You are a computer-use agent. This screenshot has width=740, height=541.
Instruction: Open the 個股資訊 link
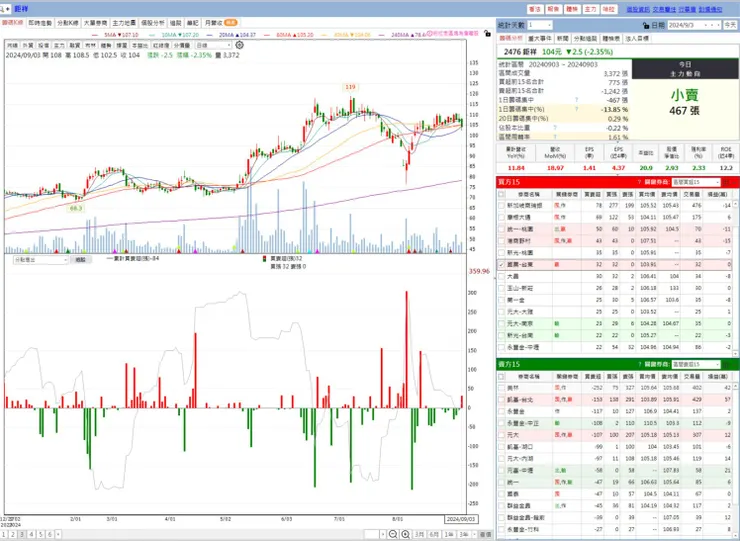tap(638, 9)
